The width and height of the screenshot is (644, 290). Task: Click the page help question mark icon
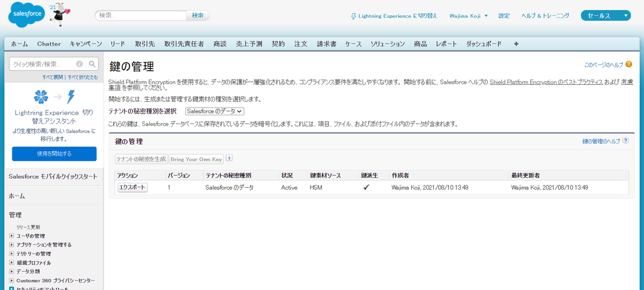coord(628,64)
